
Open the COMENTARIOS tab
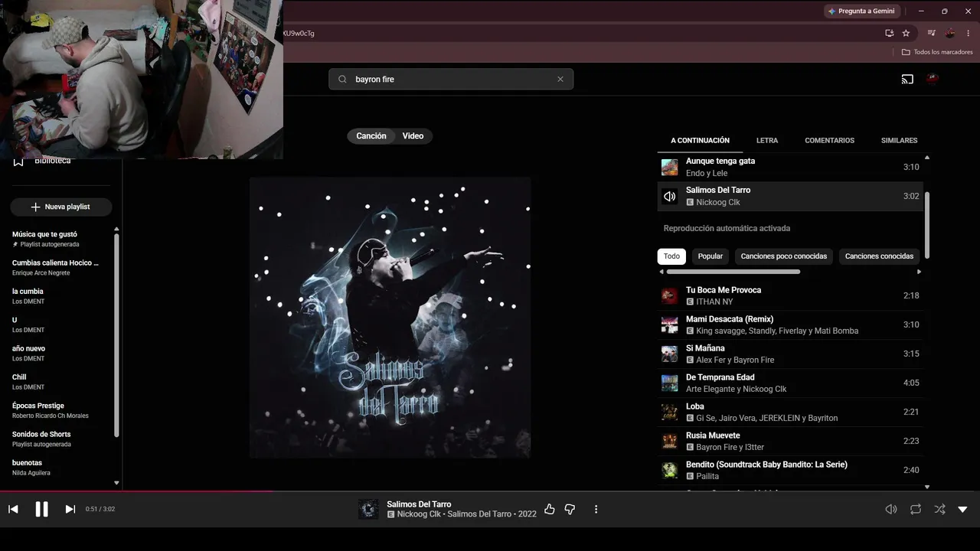(829, 141)
